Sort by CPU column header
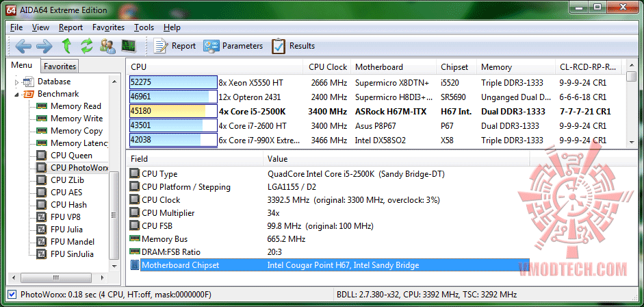 pos(215,67)
